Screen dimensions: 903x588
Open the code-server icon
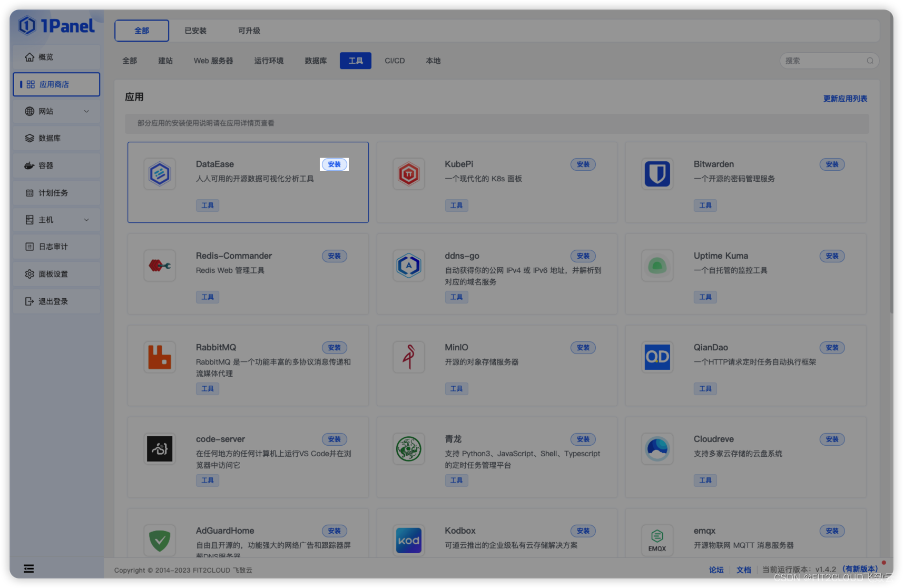pyautogui.click(x=160, y=449)
